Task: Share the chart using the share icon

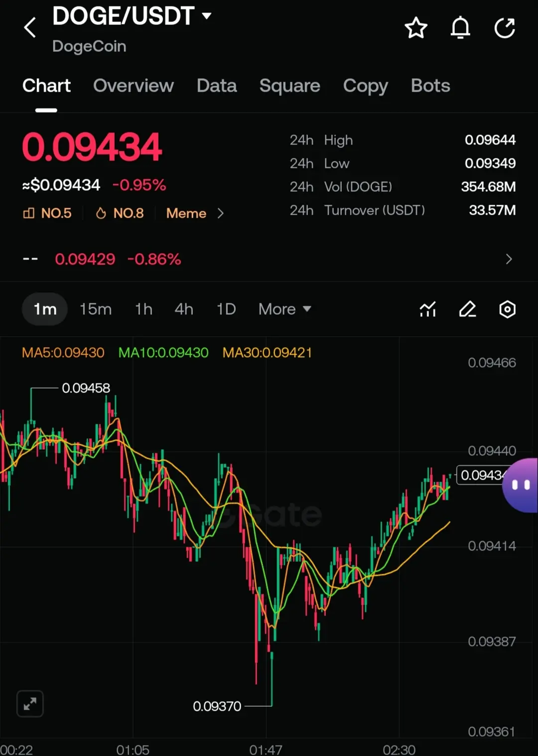Action: (505, 28)
